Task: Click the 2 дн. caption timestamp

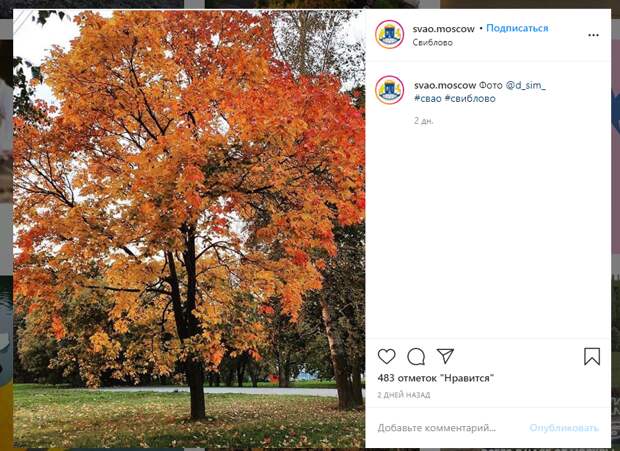Action: [x=423, y=121]
